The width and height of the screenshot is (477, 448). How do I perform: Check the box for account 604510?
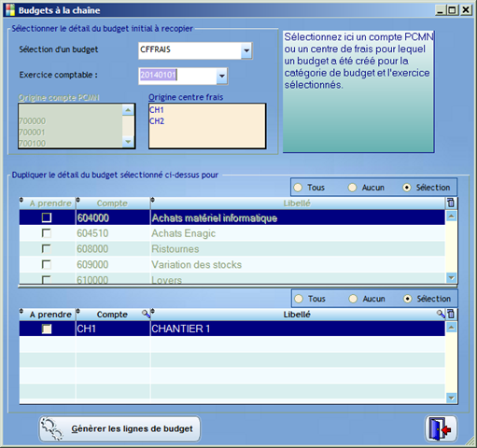coord(47,233)
